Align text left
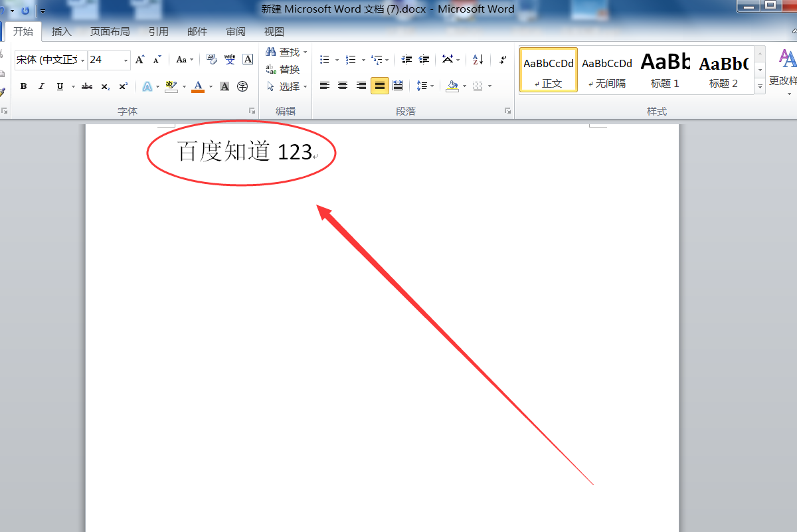This screenshot has height=532, width=797. 325,86
